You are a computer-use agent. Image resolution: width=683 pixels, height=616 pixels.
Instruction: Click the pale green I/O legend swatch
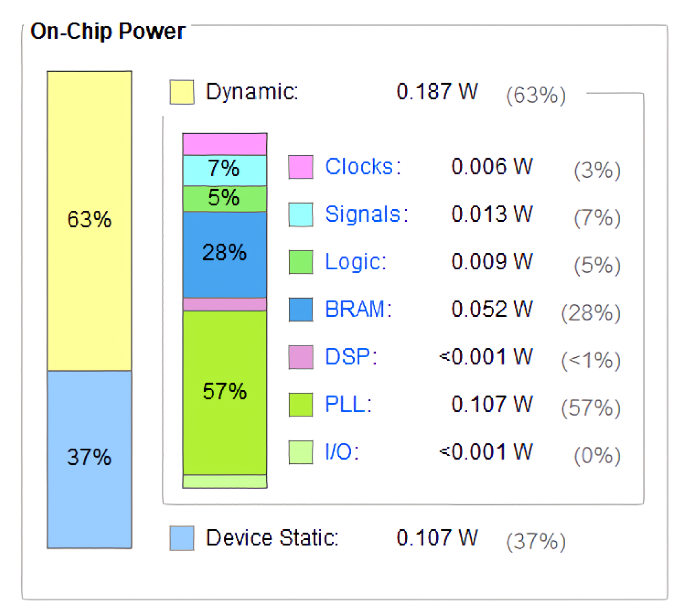point(301,452)
